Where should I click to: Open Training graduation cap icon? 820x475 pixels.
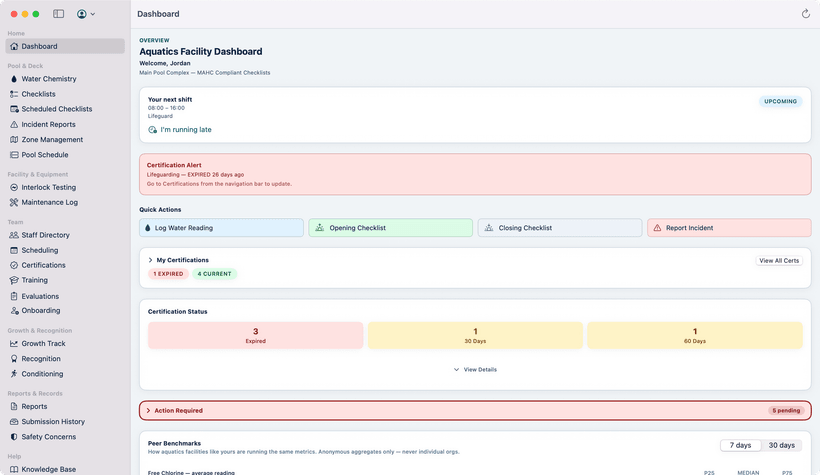(x=14, y=280)
